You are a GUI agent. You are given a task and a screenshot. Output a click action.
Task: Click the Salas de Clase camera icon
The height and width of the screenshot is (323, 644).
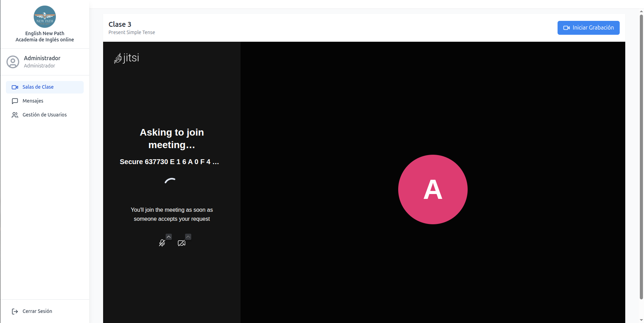[15, 87]
